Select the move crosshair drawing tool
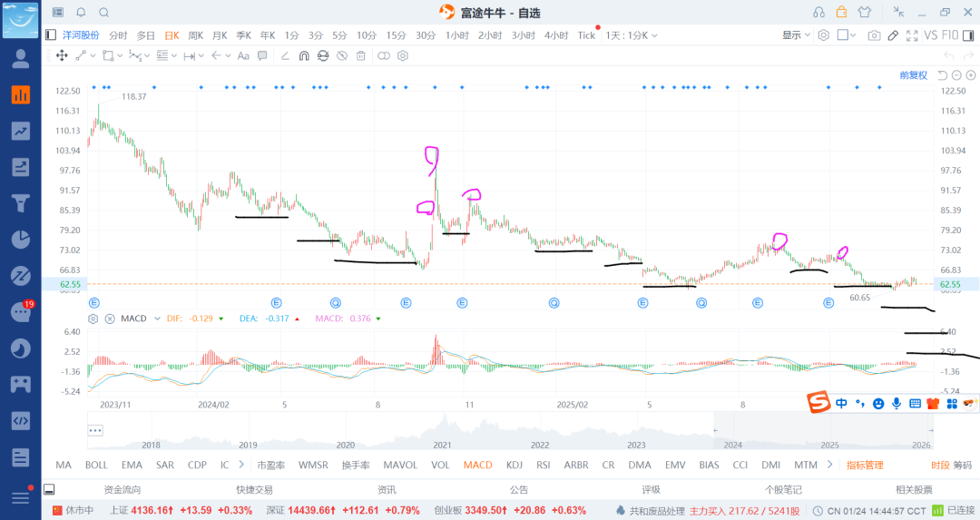980x520 pixels. click(62, 55)
